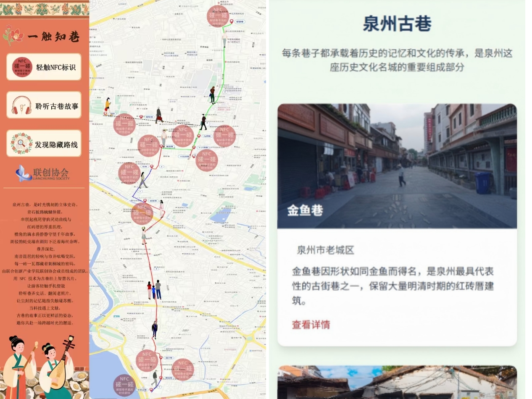Click the headphone icon beside 聆听古巷故事

coord(21,105)
